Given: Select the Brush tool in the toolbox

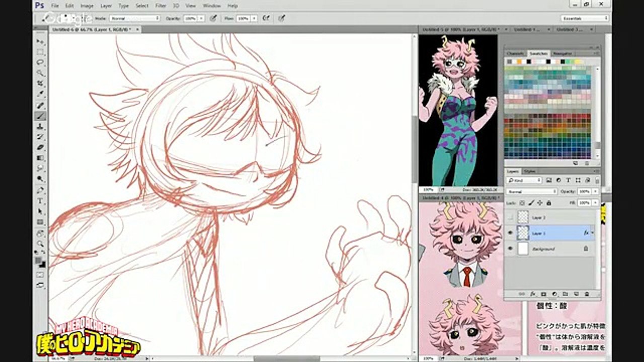Looking at the screenshot, I should [40, 116].
